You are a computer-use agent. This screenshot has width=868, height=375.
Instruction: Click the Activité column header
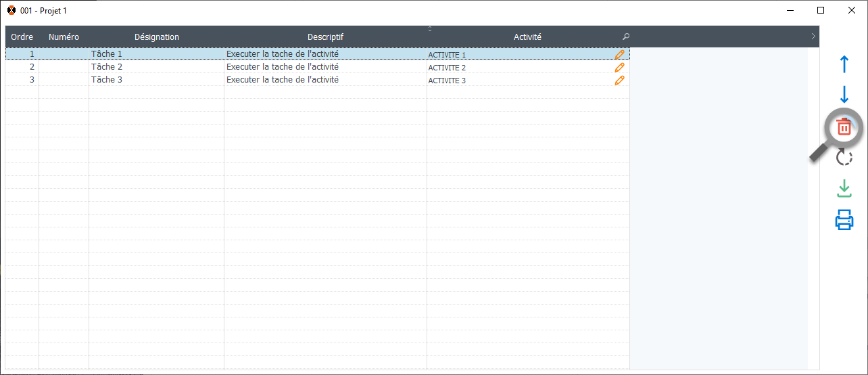click(x=527, y=37)
